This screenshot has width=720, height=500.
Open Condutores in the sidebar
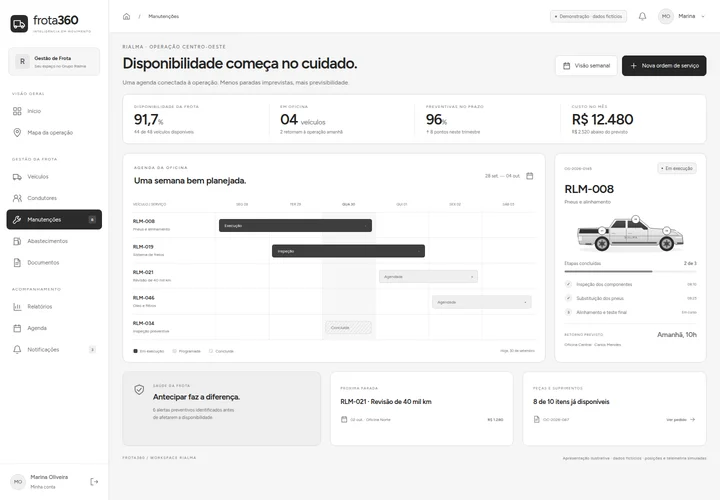coord(54,198)
